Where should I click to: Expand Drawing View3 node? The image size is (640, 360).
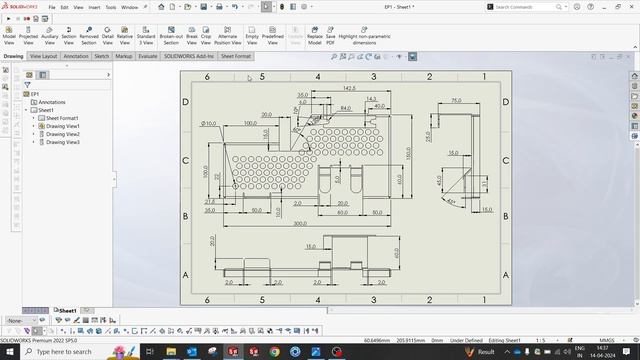(x=33, y=142)
